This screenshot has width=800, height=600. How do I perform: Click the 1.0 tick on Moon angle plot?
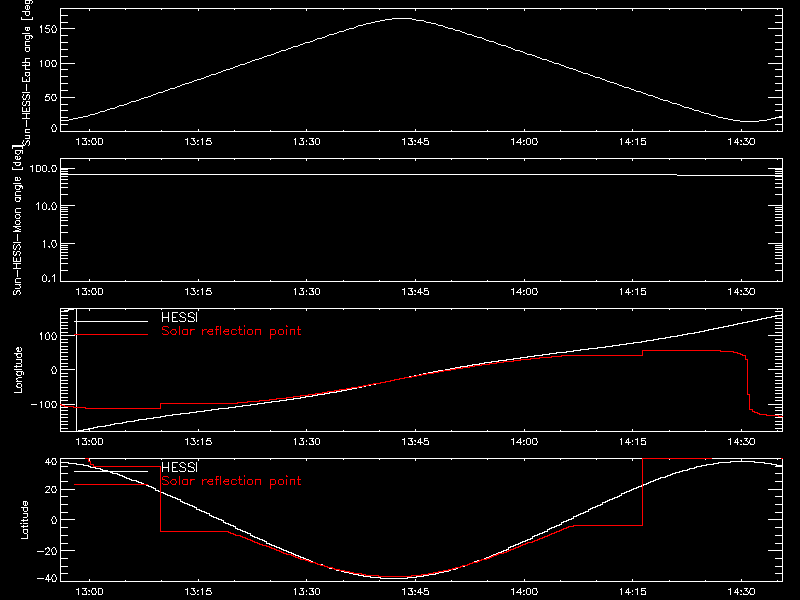tap(48, 244)
